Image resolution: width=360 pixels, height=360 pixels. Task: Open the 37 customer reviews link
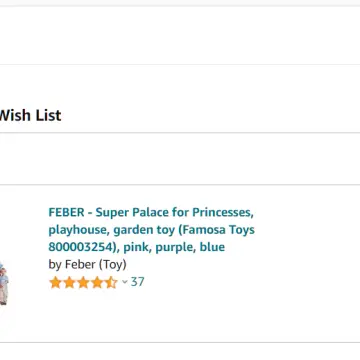(x=137, y=282)
